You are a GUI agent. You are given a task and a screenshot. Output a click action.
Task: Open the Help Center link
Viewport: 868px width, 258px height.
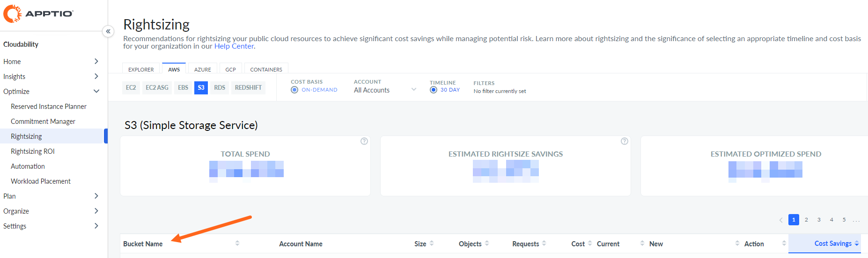(x=234, y=46)
